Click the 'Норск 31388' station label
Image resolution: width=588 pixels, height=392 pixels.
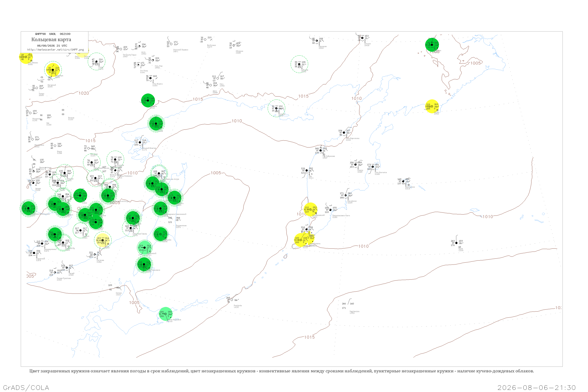[60, 152]
